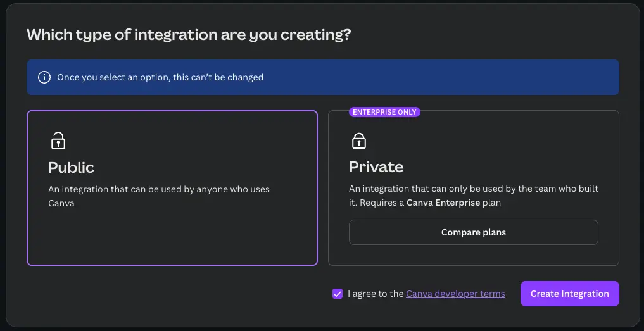Select the Private integration card
Screen dimensions: 644x331
[x=474, y=188]
